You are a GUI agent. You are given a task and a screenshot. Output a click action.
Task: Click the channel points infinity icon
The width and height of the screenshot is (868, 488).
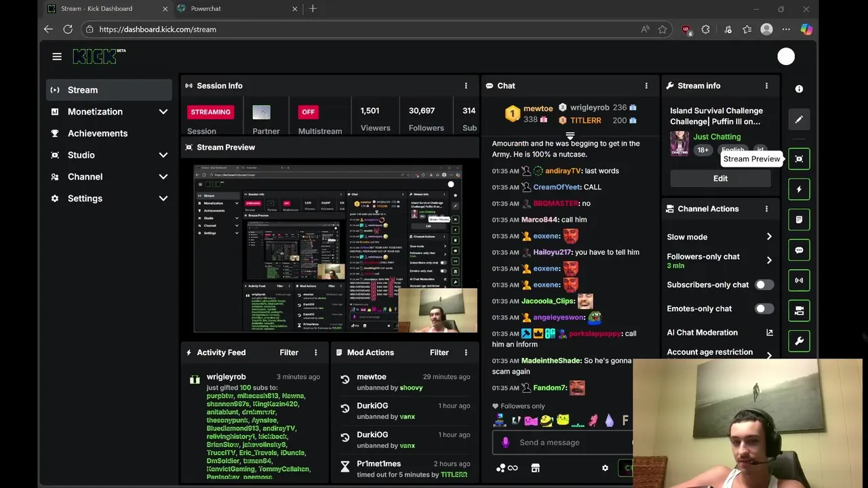point(507,468)
